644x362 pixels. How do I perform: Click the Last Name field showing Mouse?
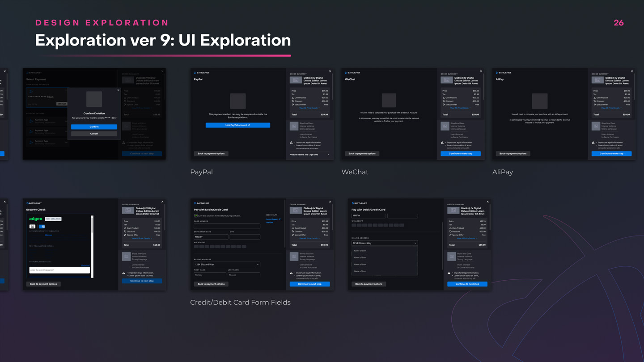(x=244, y=275)
